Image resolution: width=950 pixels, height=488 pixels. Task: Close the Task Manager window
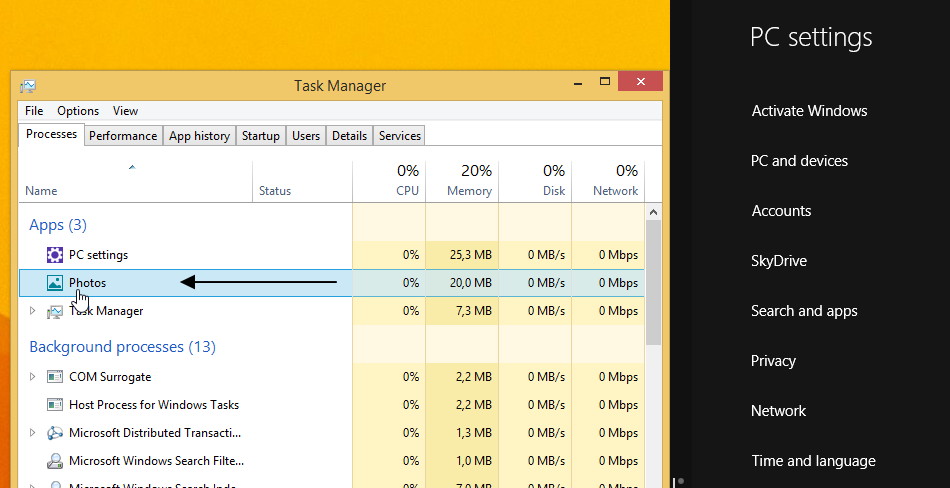tap(640, 81)
